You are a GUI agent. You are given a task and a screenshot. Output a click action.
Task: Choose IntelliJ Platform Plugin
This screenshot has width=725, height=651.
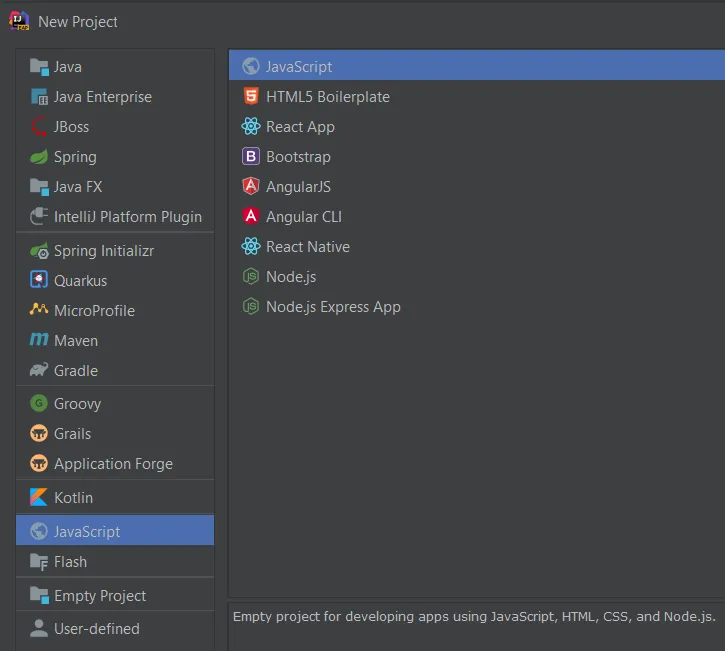coord(115,216)
